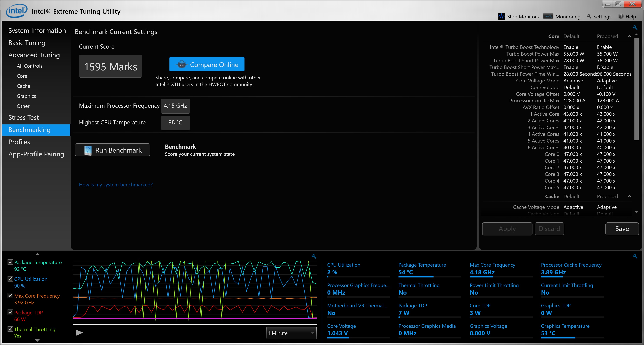
Task: Click the down arrow below monitor list
Action: pyautogui.click(x=37, y=340)
